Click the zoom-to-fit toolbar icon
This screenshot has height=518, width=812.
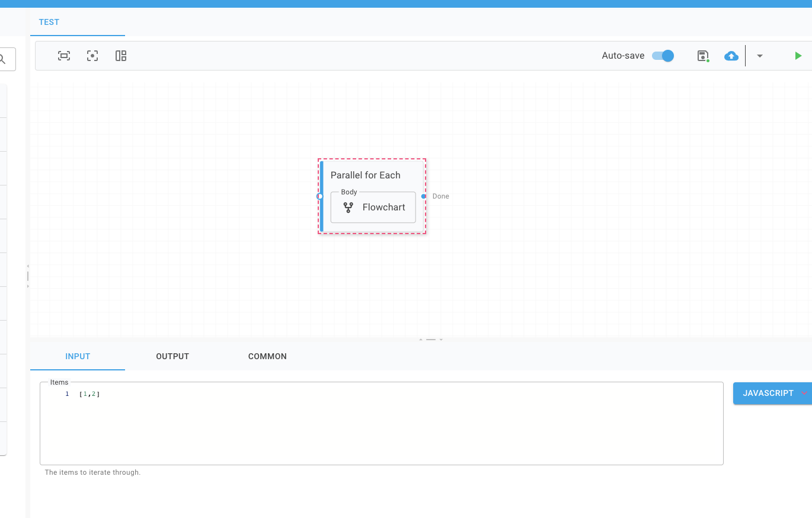(x=64, y=55)
